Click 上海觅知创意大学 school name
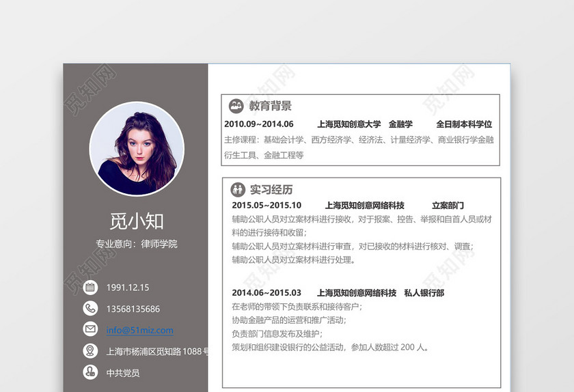The width and height of the screenshot is (574, 392). tap(349, 124)
